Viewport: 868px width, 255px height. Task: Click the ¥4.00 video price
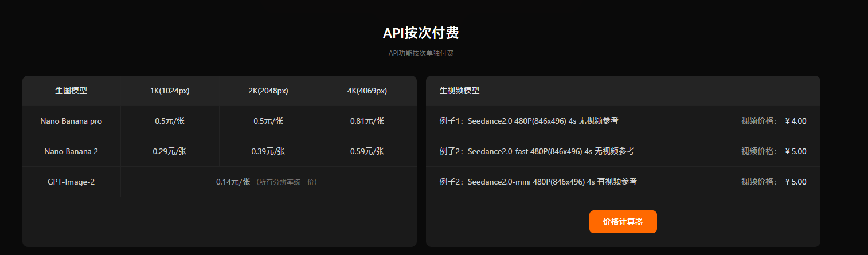click(x=796, y=121)
